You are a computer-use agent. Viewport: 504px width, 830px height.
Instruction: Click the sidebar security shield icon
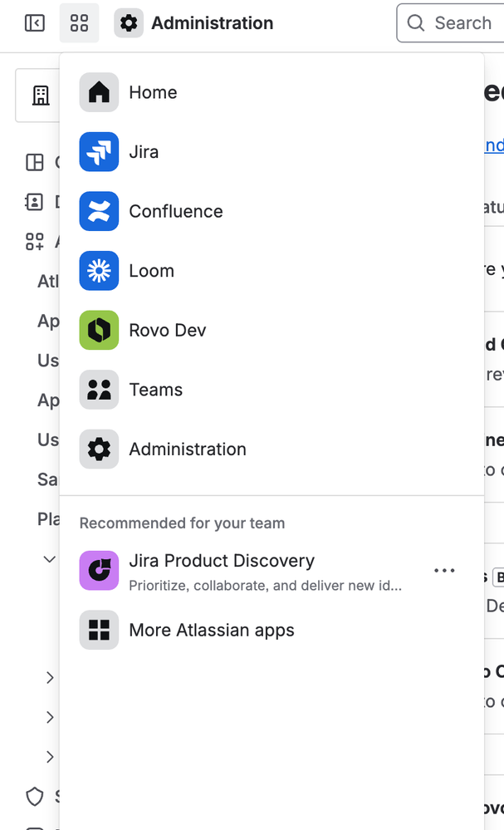point(35,796)
